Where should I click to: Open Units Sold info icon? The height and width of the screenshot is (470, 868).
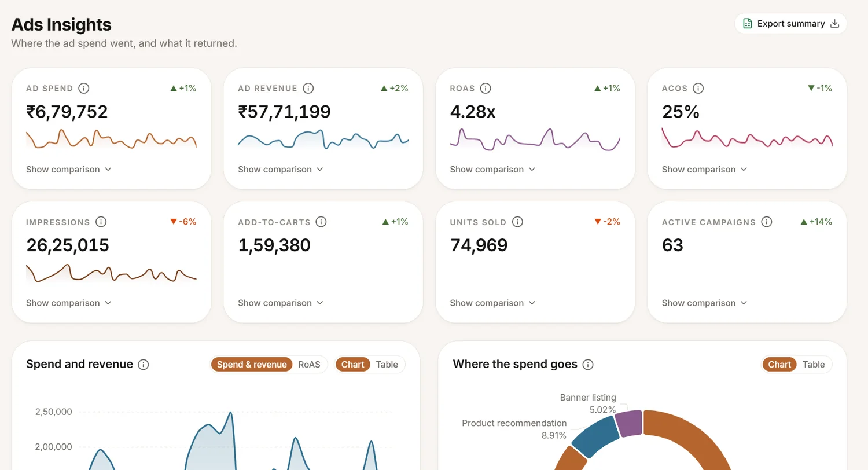517,222
